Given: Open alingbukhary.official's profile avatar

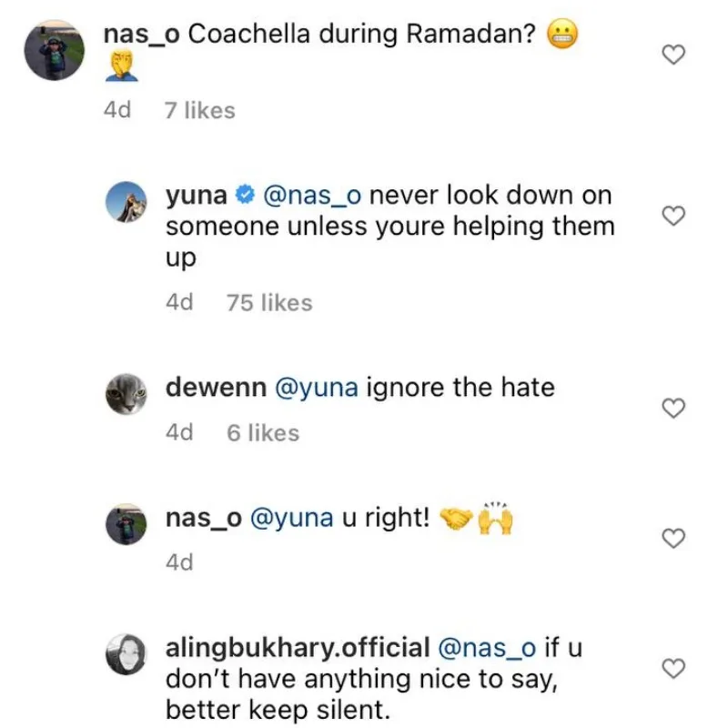Looking at the screenshot, I should 126,653.
